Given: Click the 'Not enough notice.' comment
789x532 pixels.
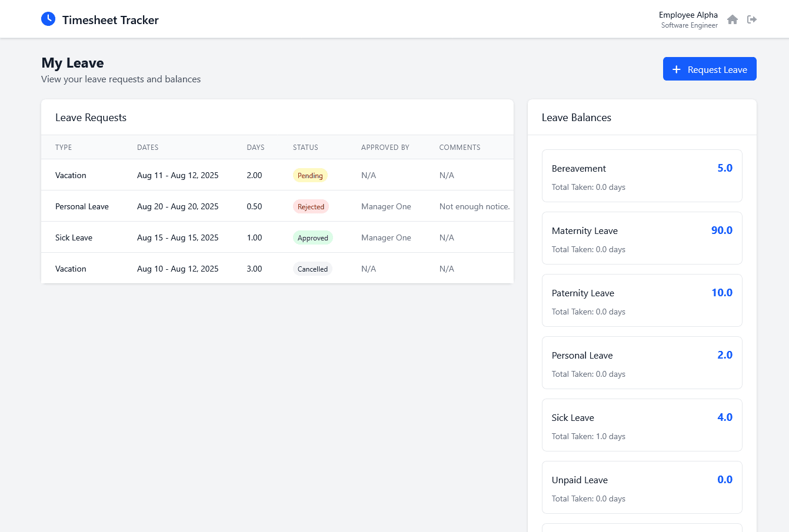Looking at the screenshot, I should pos(474,206).
